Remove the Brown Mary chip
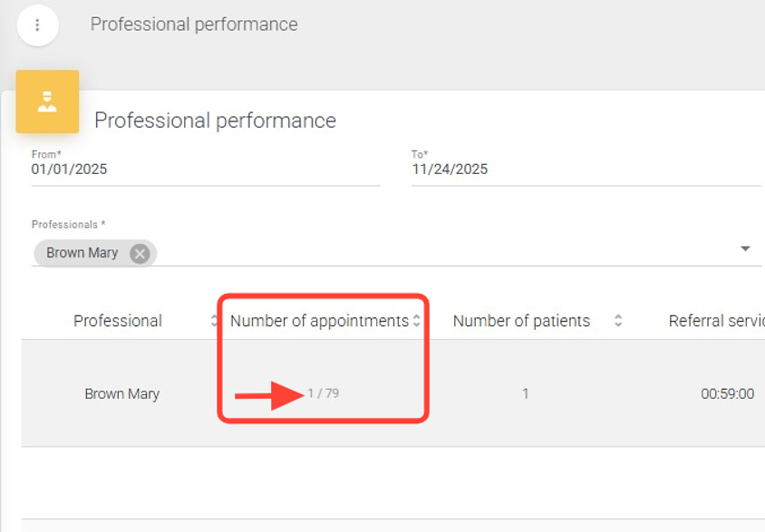 (140, 254)
